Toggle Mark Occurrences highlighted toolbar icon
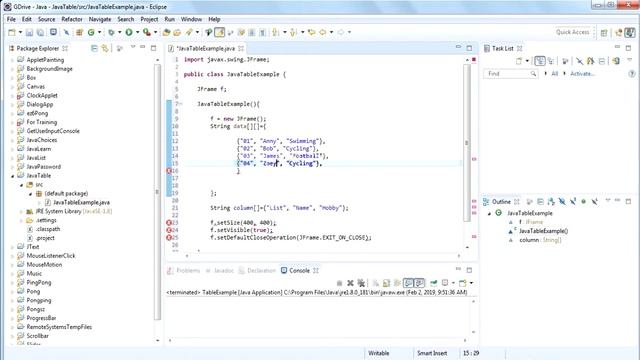This screenshot has width=640, height=360. click(x=220, y=32)
